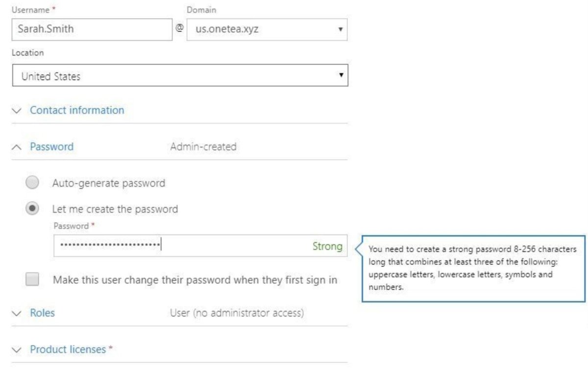
Task: Collapse the Password section chevron
Action: tap(17, 147)
